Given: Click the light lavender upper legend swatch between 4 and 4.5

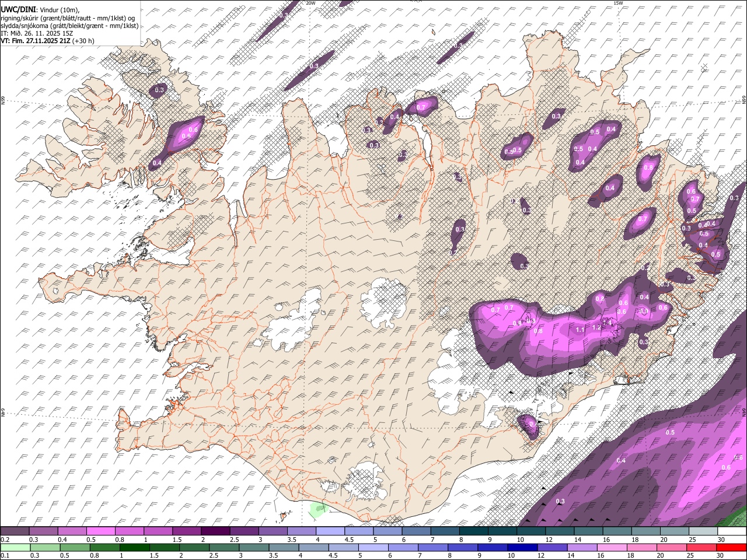Looking at the screenshot, I should pyautogui.click(x=330, y=531).
